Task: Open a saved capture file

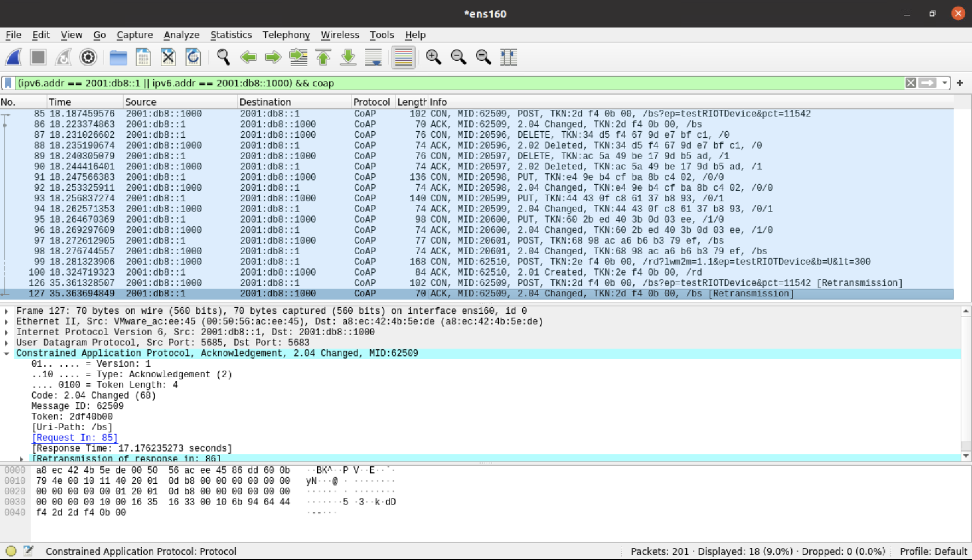Action: click(x=118, y=57)
